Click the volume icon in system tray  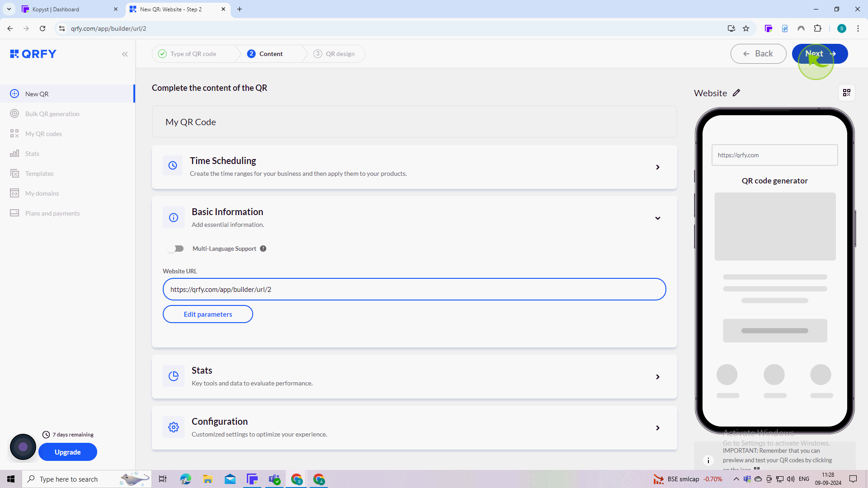tap(790, 479)
